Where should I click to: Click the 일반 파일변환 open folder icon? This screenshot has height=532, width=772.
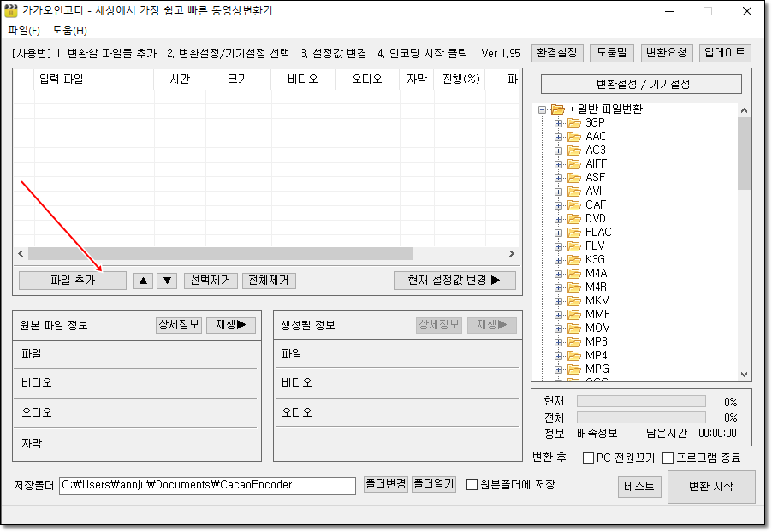point(558,109)
